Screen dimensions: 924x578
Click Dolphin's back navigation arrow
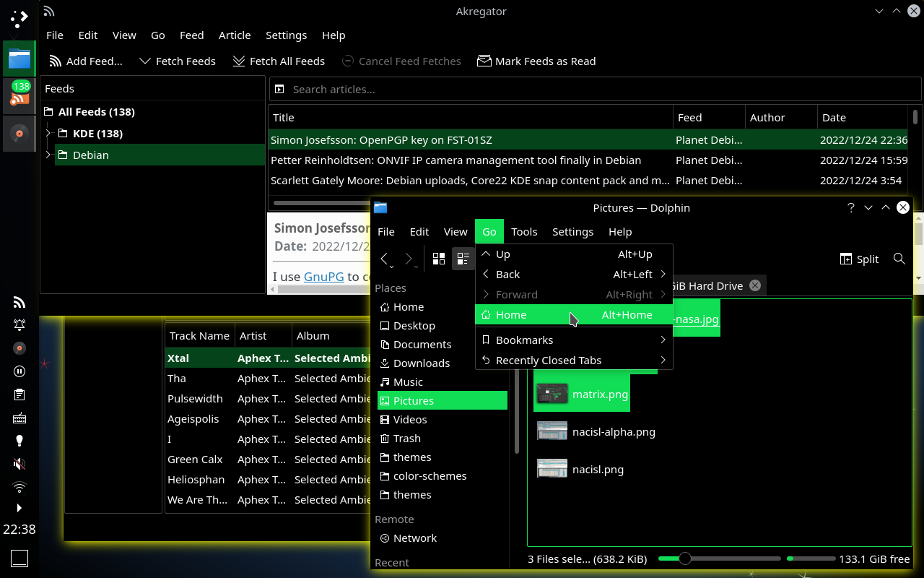(385, 259)
